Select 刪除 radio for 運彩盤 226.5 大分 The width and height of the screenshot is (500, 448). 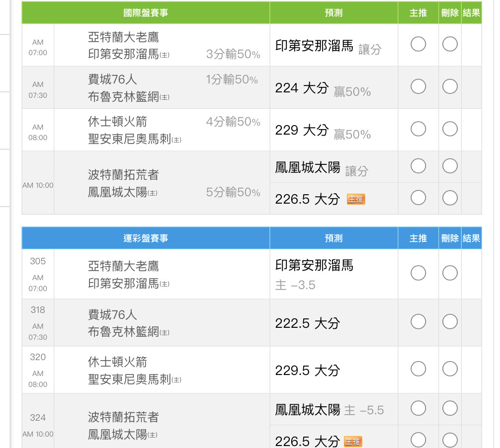pyautogui.click(x=450, y=440)
